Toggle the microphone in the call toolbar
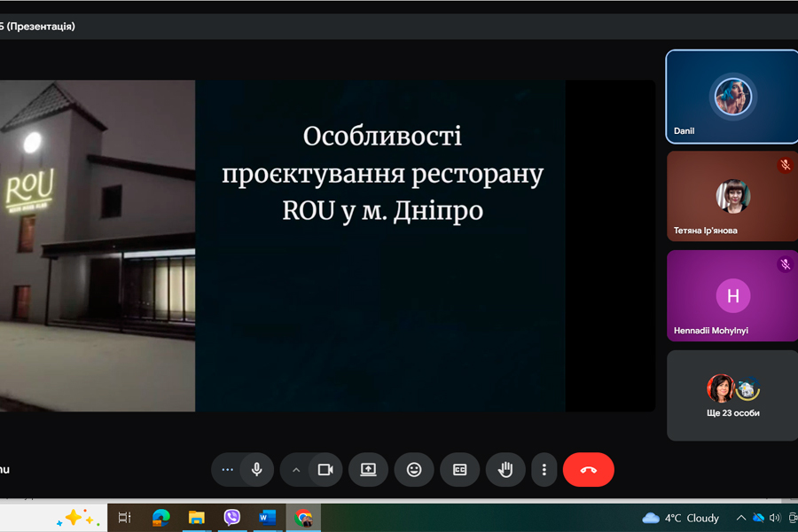 (257, 469)
